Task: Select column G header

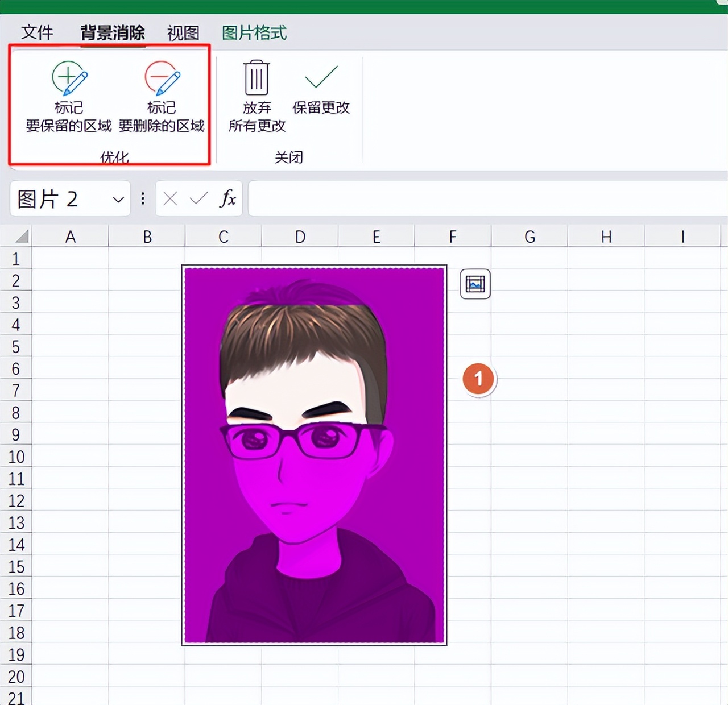Action: pyautogui.click(x=530, y=237)
